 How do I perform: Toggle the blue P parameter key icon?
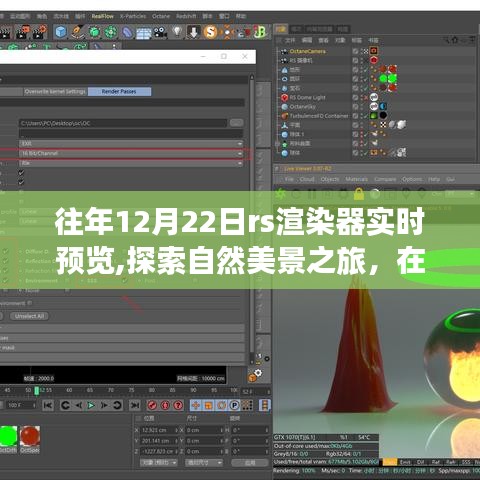pyautogui.click(x=235, y=405)
